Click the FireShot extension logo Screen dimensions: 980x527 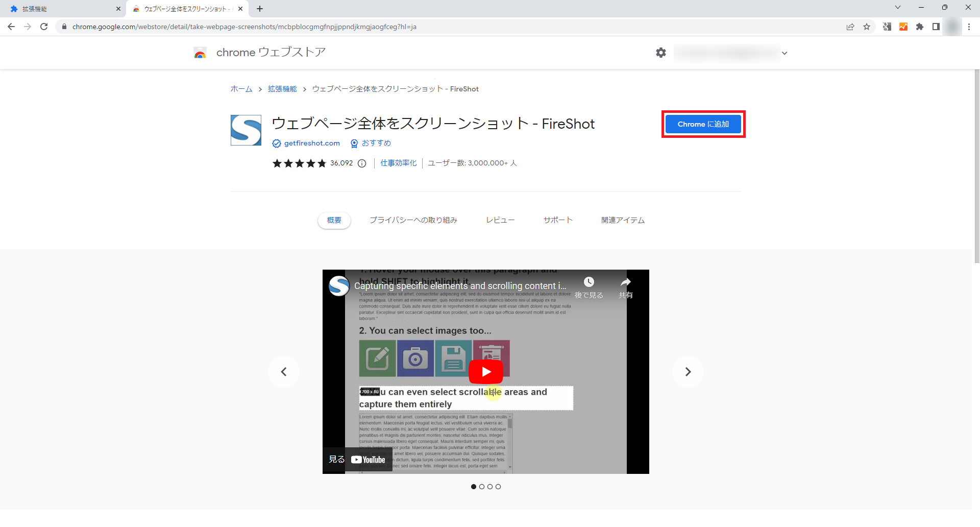(x=246, y=130)
